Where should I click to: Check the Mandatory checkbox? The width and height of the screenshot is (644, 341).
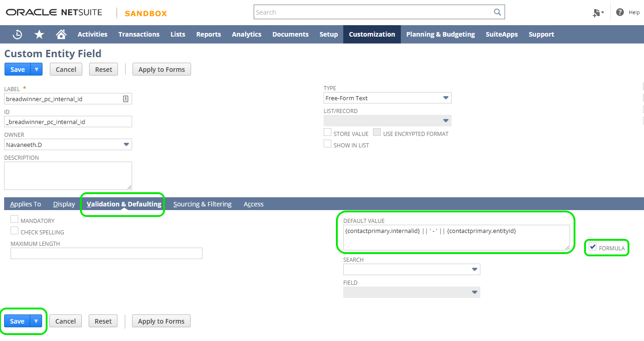[x=15, y=219]
